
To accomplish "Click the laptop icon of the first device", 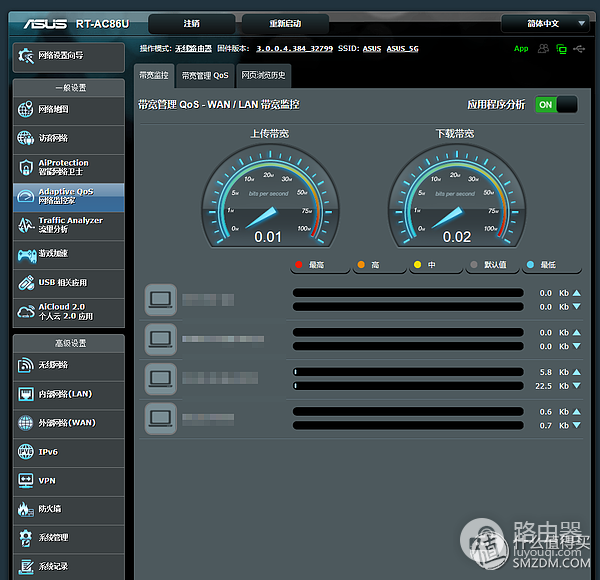I will coord(160,299).
